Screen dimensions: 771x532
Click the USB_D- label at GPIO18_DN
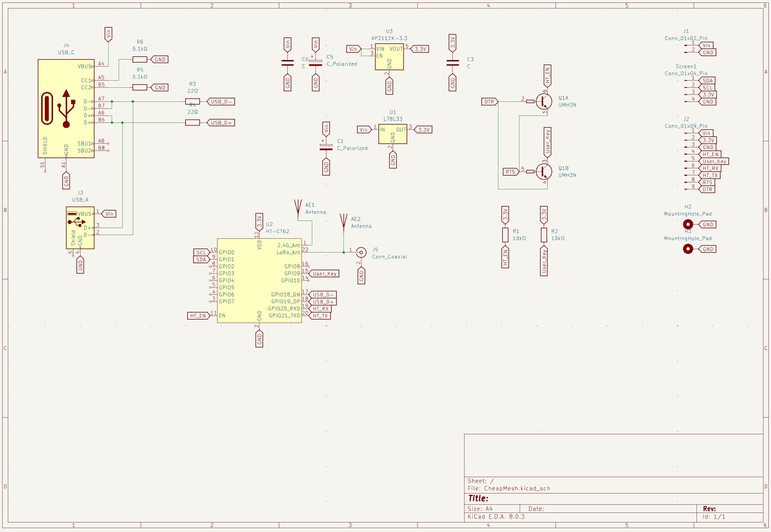[x=323, y=295]
